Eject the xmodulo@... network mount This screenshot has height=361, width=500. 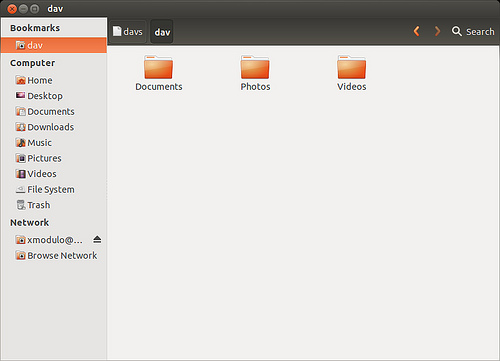click(97, 239)
